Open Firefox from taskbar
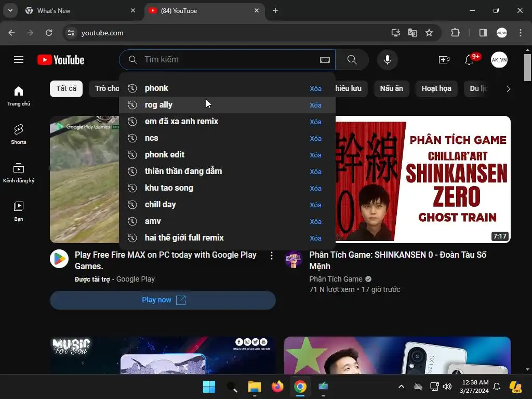 277,387
